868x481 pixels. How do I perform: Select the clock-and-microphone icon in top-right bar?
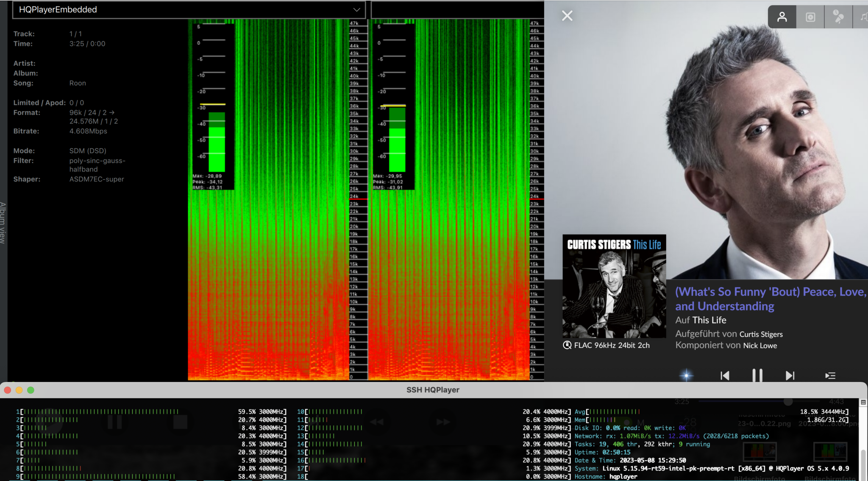838,17
